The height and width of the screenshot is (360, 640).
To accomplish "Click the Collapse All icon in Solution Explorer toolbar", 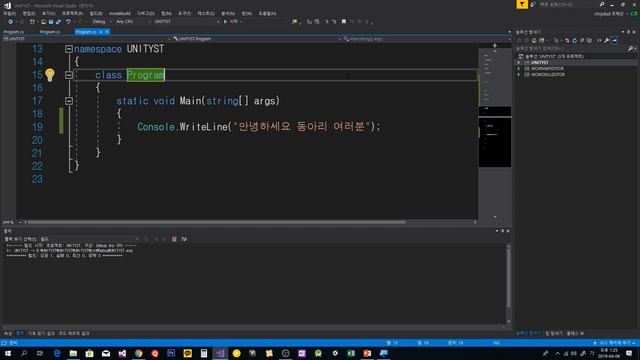I will pos(582,40).
